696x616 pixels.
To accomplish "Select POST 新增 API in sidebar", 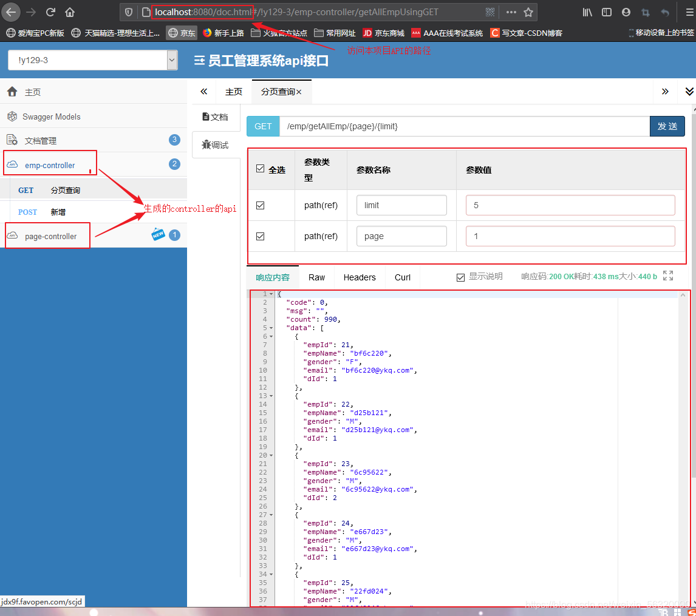I will (x=93, y=212).
